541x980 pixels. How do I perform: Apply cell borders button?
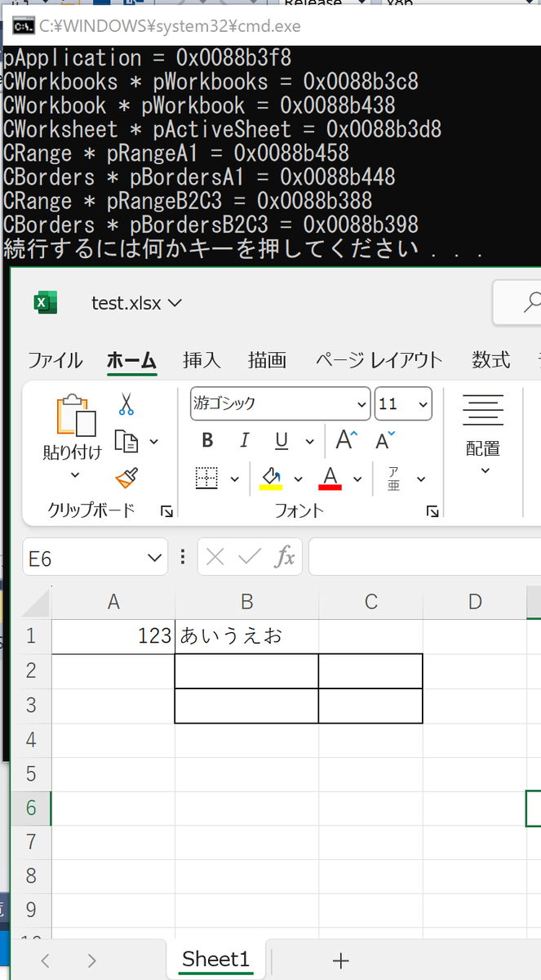207,479
